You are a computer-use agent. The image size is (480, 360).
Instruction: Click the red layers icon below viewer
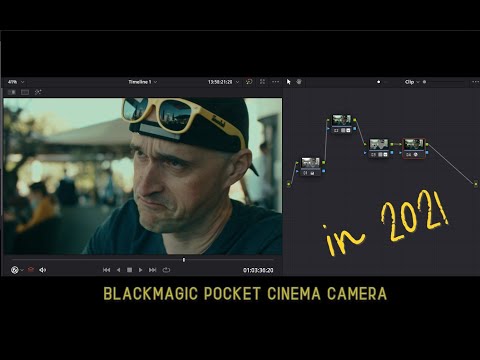click(x=31, y=270)
